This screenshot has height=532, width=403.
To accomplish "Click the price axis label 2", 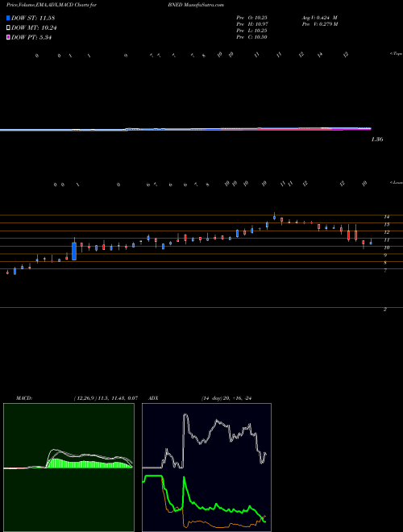I will tap(385, 309).
